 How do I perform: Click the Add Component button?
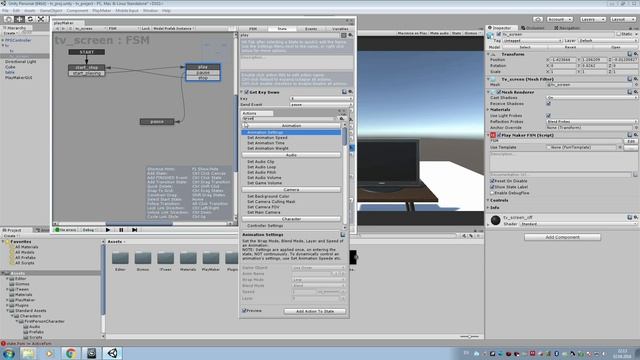(562, 237)
